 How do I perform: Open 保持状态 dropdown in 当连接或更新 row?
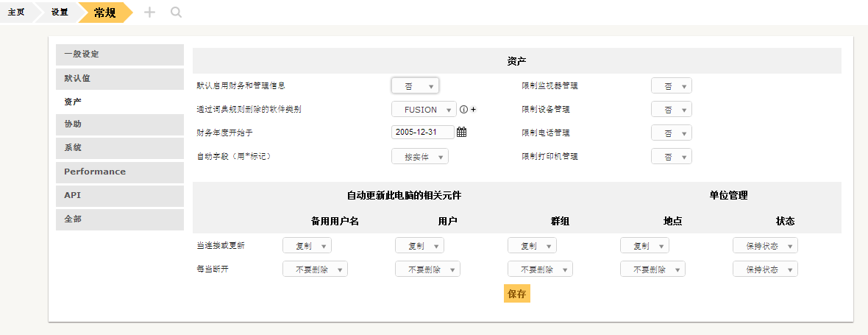[765, 246]
